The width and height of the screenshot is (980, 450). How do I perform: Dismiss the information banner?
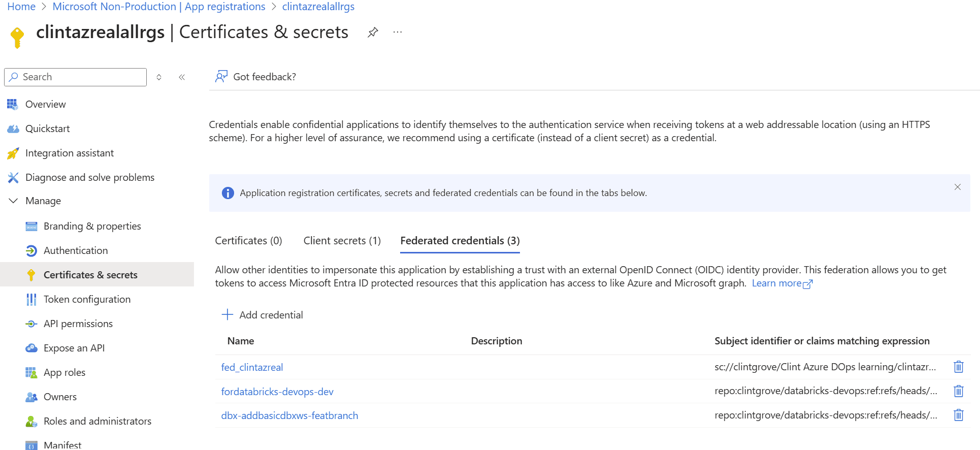tap(957, 187)
